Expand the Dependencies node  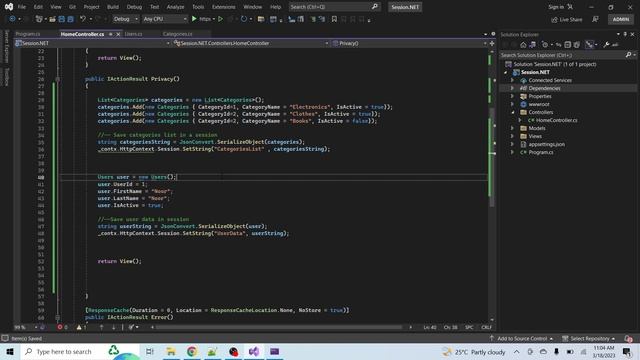[x=512, y=88]
